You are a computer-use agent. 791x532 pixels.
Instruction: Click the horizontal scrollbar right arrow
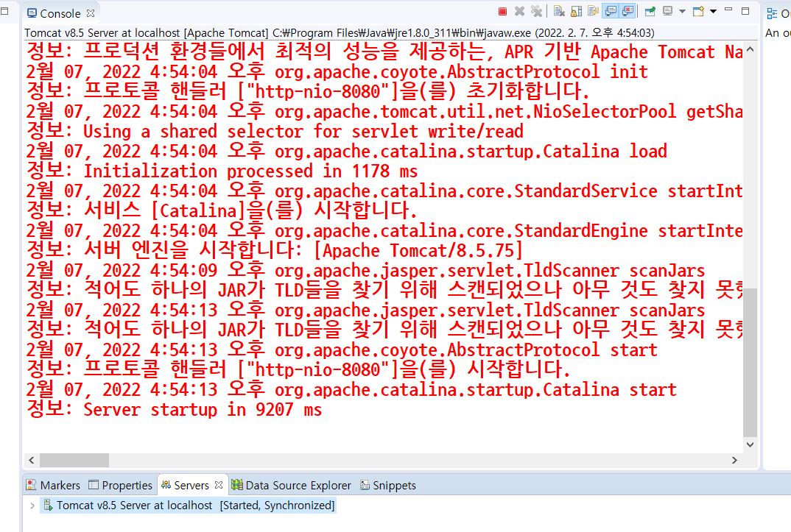click(734, 460)
